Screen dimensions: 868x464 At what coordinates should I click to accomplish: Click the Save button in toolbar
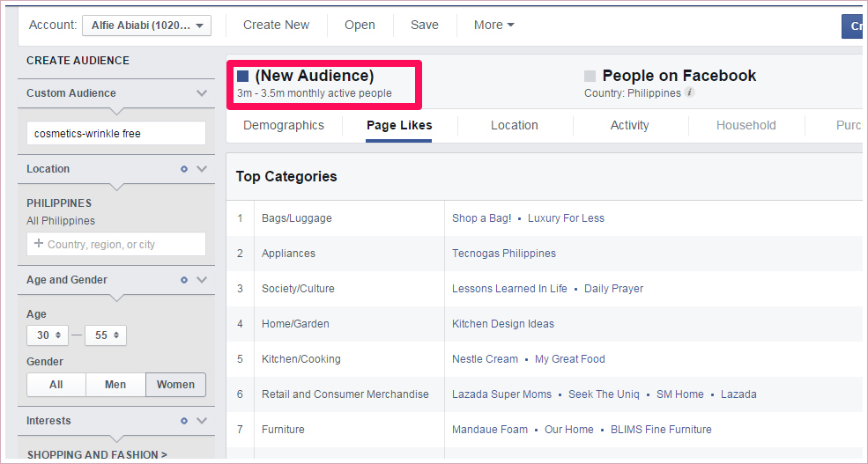pos(424,25)
